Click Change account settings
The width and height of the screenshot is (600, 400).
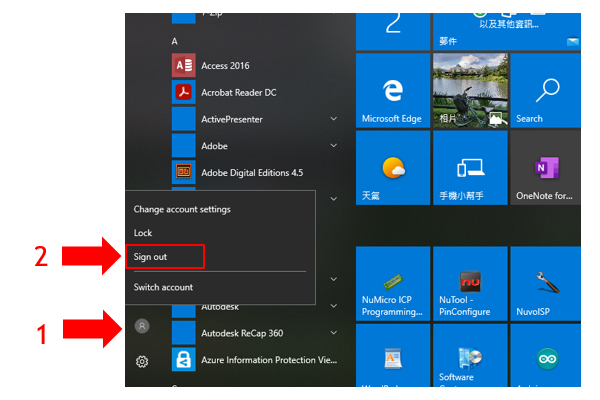click(182, 209)
